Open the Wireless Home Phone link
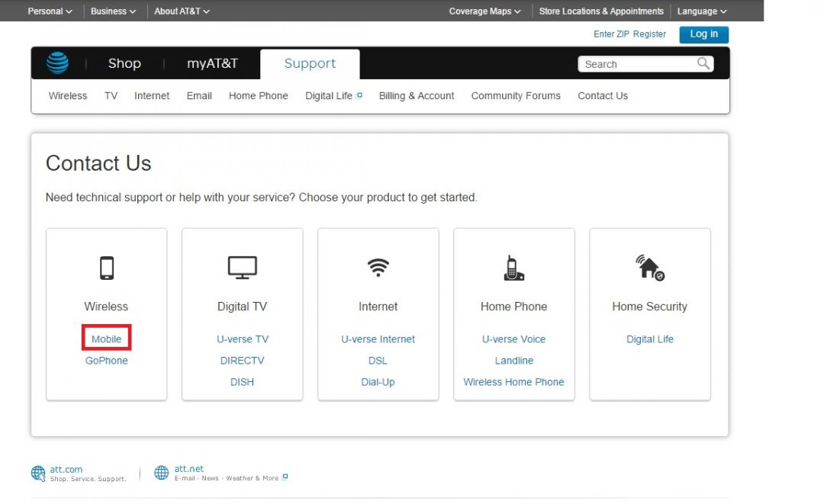The width and height of the screenshot is (824, 504). (513, 382)
